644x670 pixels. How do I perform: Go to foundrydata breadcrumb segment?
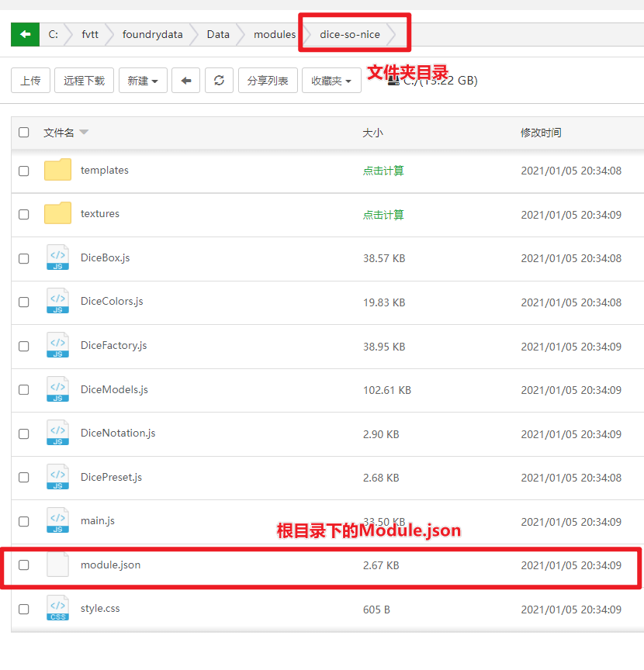click(153, 34)
